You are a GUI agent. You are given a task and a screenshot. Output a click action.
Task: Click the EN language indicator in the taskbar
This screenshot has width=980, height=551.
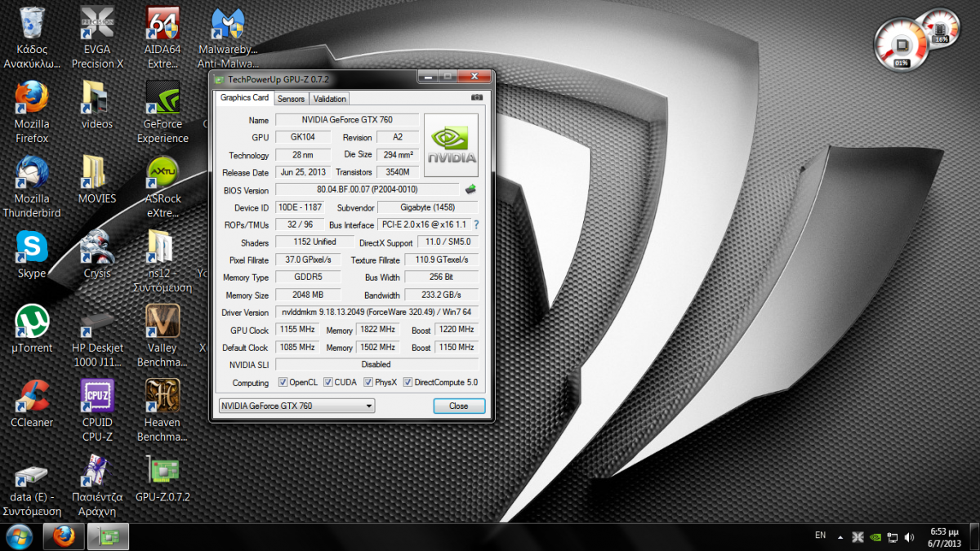click(820, 535)
